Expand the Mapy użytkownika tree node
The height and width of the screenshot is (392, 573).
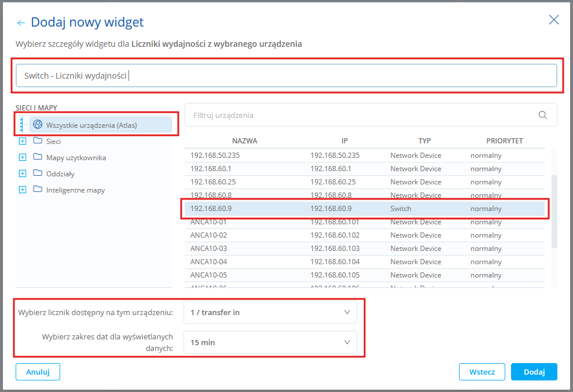[23, 157]
